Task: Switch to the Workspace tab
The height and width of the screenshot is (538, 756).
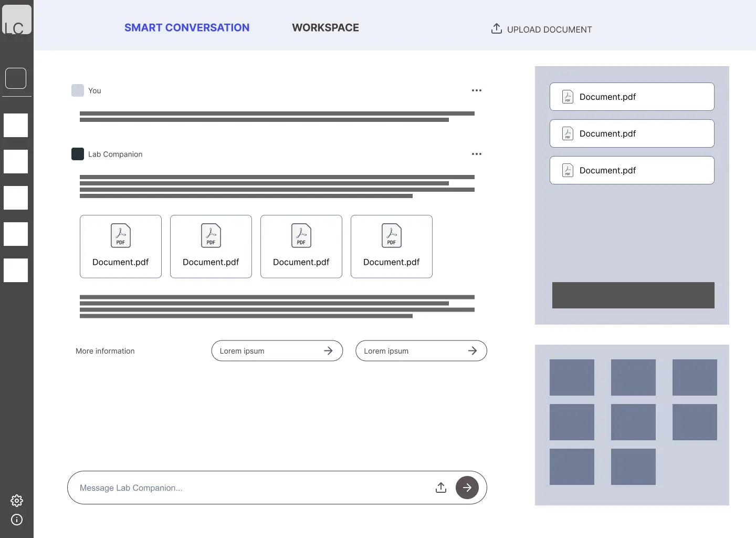Action: click(325, 28)
